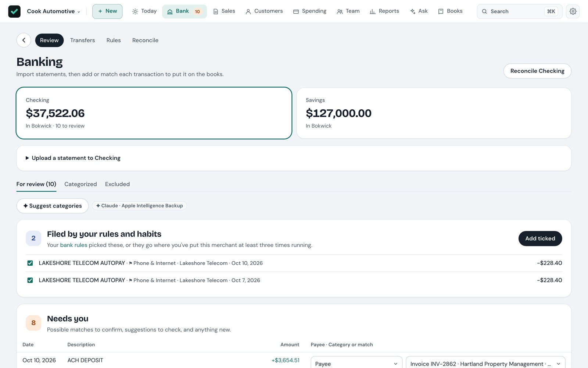The height and width of the screenshot is (368, 588).
Task: Click the +$3,654.51 amount
Action: click(286, 360)
